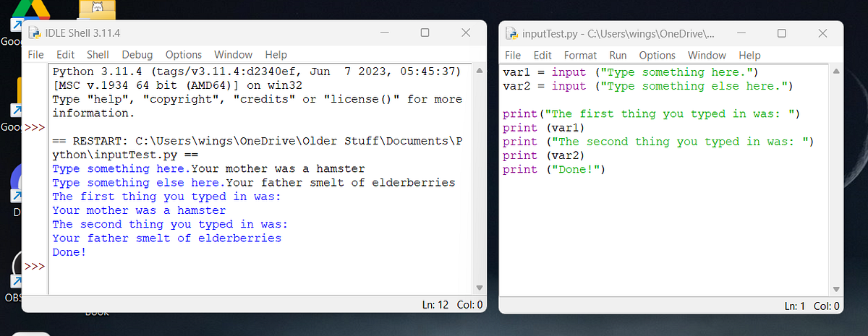Screen dimensions: 868x336
Task: Click the var1 = input line in editor
Action: (629, 72)
